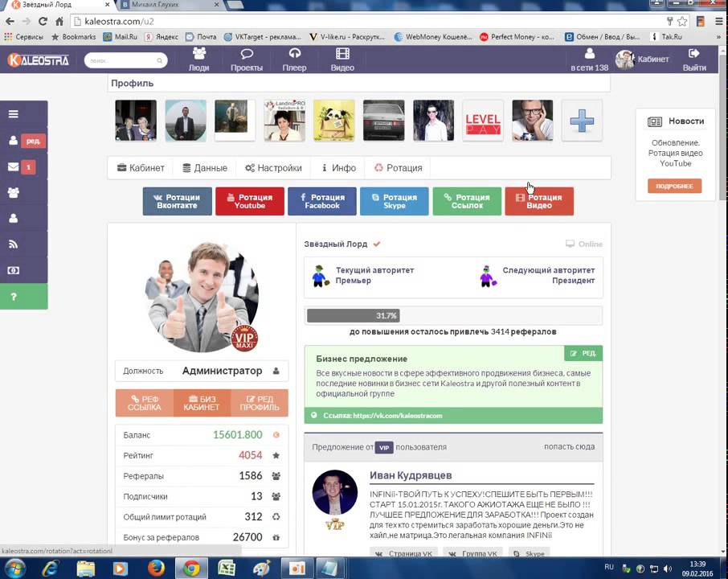Image resolution: width=728 pixels, height=579 pixels.
Task: Click the site search field
Action: click(x=126, y=60)
